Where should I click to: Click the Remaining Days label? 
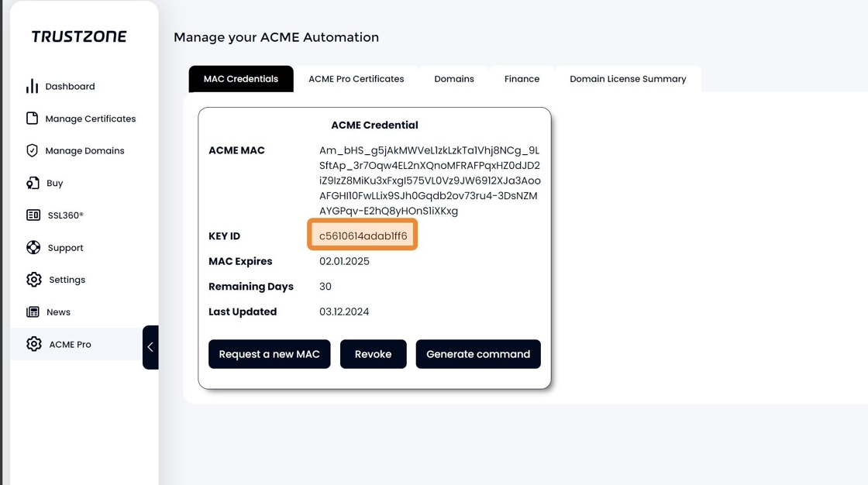[251, 287]
